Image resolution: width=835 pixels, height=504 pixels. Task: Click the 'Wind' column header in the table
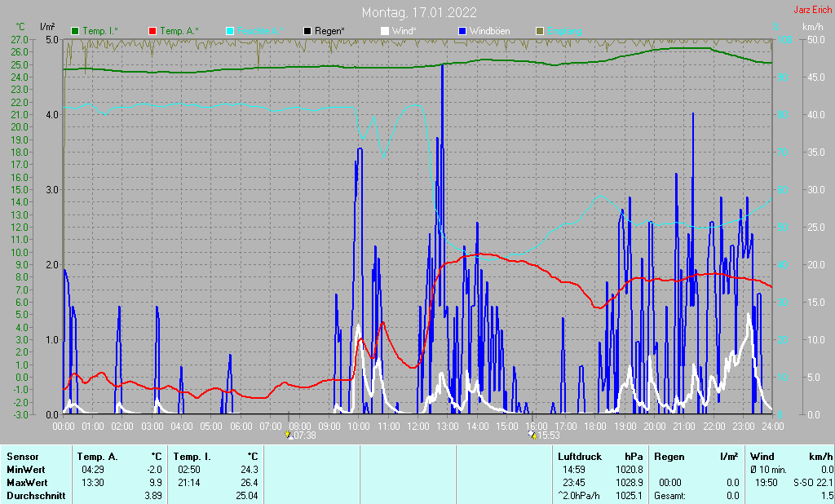(762, 457)
